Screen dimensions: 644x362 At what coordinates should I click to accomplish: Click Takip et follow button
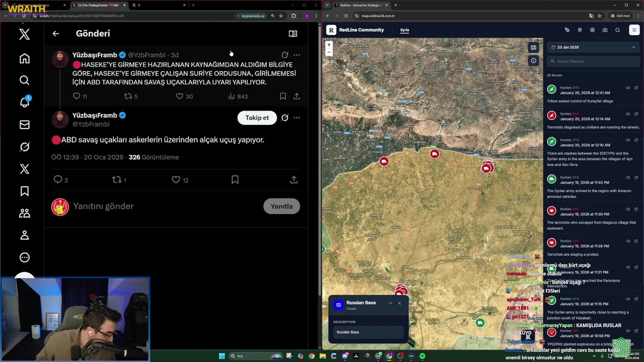tap(257, 118)
